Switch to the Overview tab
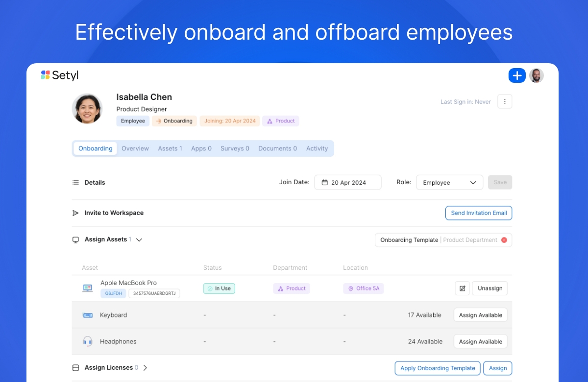 point(135,148)
